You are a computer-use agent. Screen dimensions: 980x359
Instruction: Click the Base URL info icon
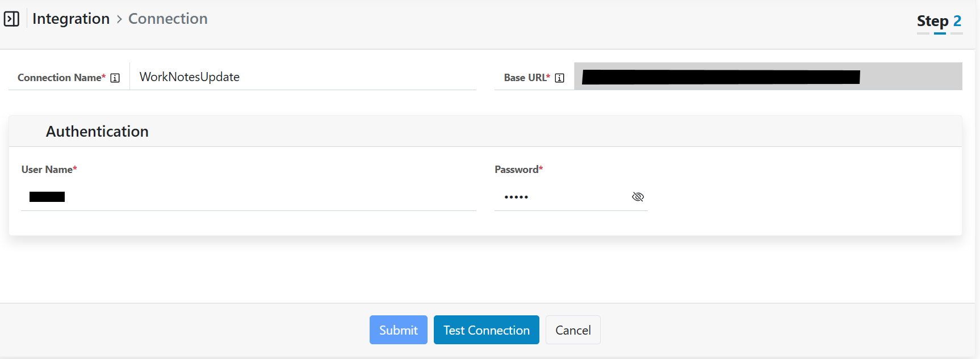[559, 78]
